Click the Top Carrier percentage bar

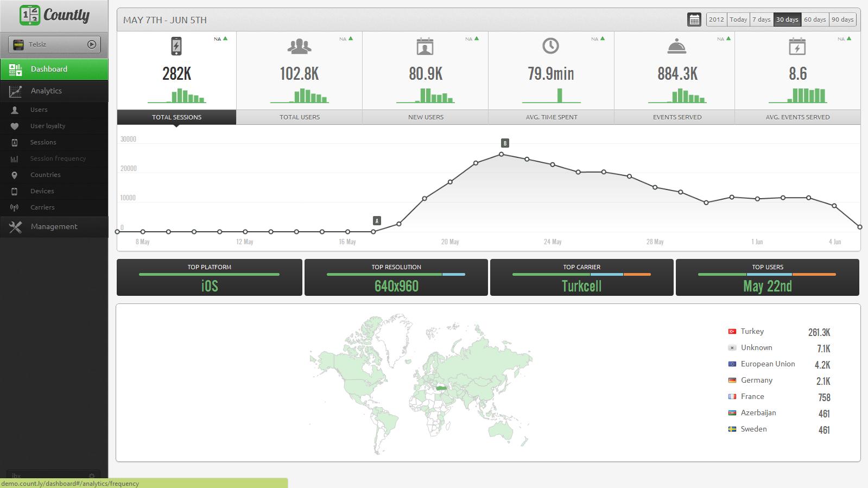pyautogui.click(x=581, y=274)
